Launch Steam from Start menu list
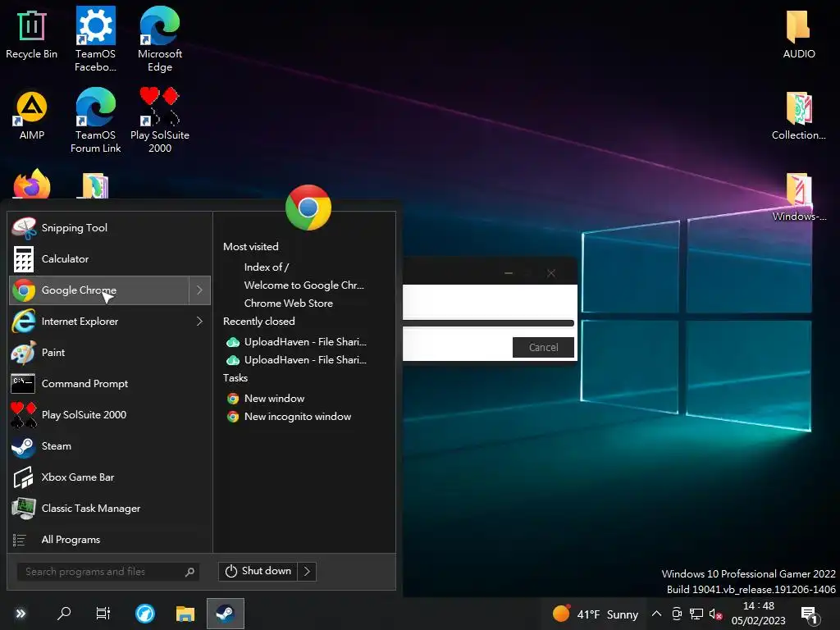 pyautogui.click(x=110, y=445)
